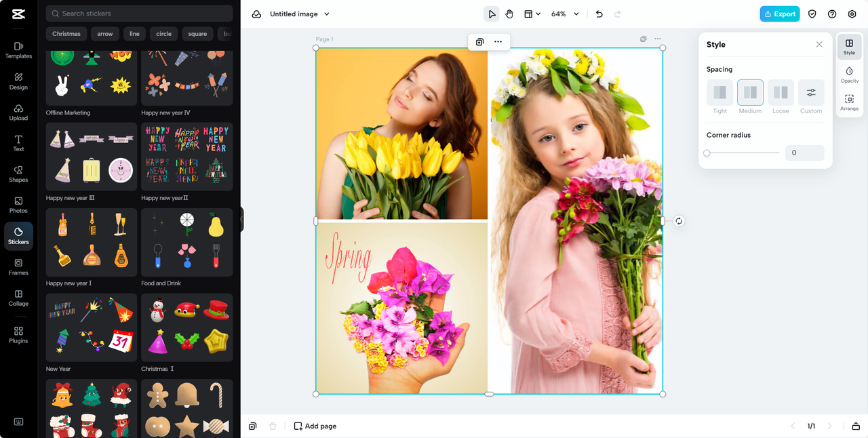Viewport: 868px width, 438px height.
Task: Filter stickers by circle tag
Action: pyautogui.click(x=164, y=34)
